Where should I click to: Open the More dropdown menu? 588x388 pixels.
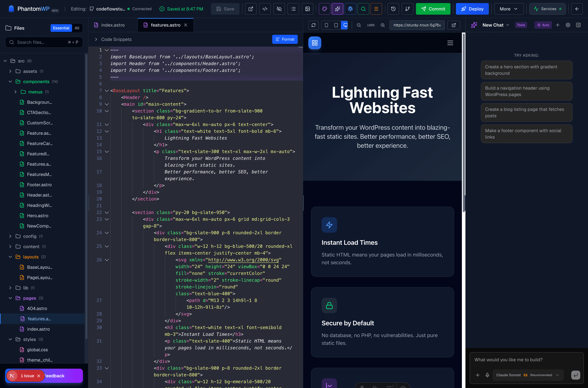pyautogui.click(x=508, y=9)
